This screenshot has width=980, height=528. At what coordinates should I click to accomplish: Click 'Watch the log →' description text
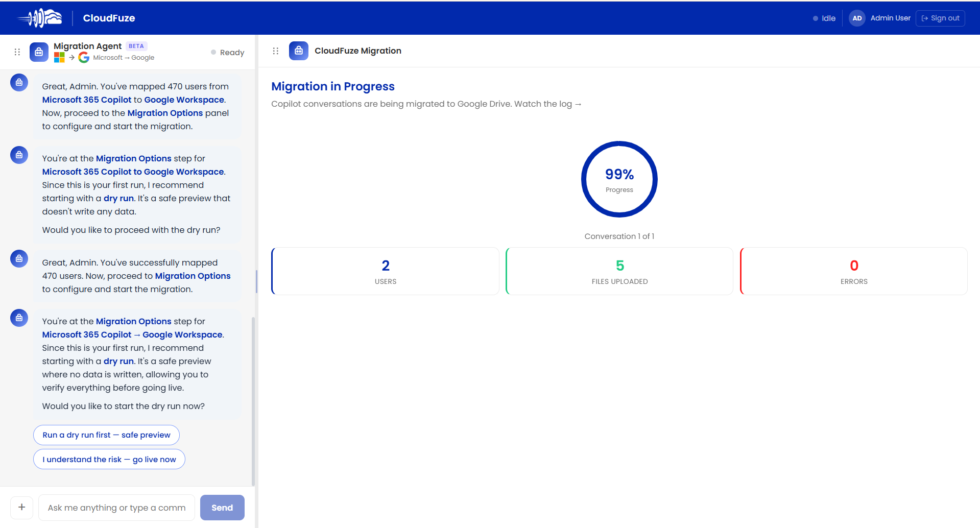pyautogui.click(x=548, y=104)
